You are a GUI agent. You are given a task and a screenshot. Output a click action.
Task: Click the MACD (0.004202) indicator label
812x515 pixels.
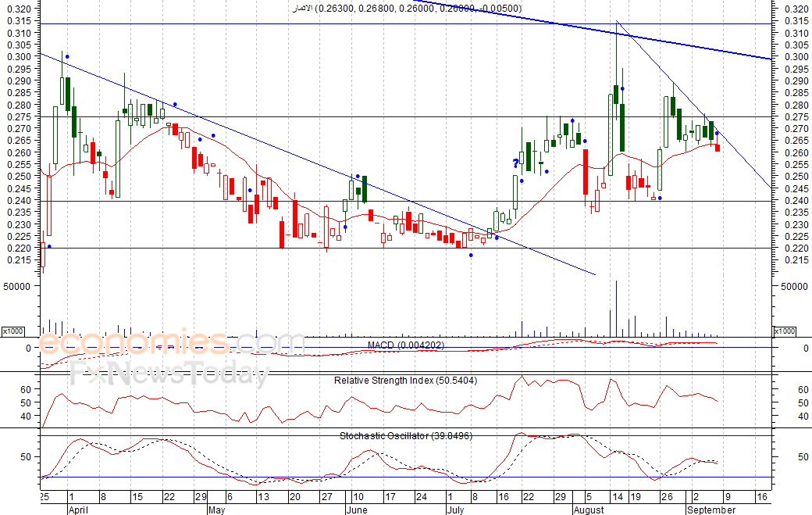coord(406,345)
